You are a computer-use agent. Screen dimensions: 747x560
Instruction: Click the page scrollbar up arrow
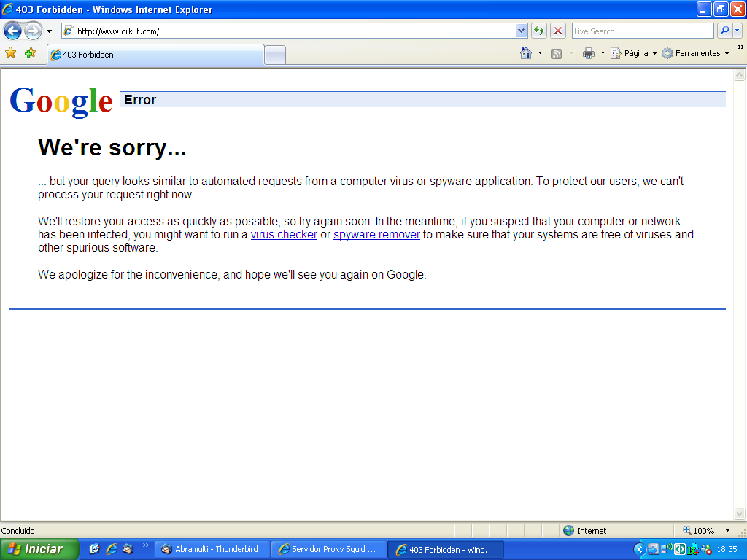739,75
